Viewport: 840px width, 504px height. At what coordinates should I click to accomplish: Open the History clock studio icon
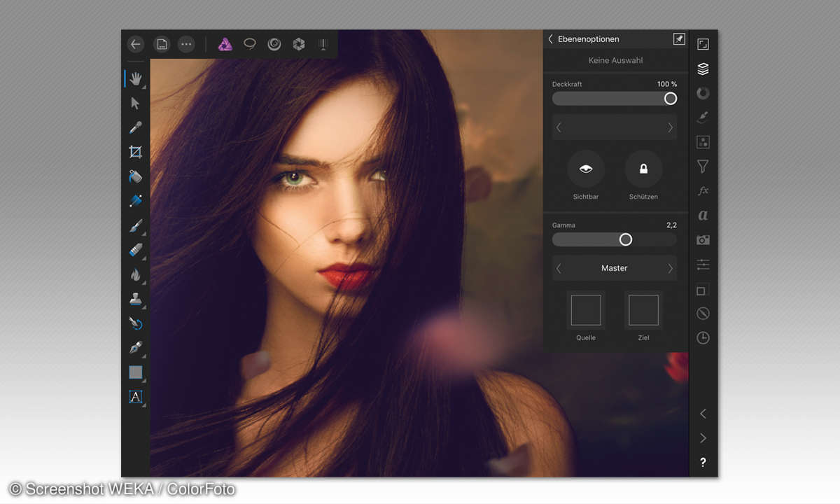click(703, 338)
